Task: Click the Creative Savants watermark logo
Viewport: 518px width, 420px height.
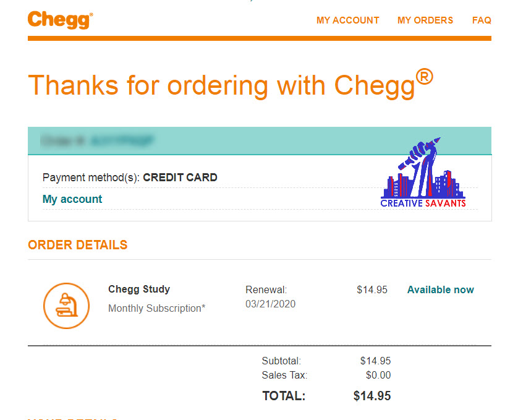Action: click(424, 170)
